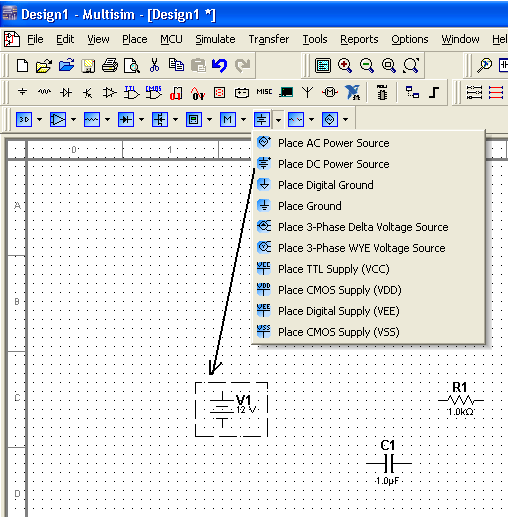Choose Place CMOS Supply (VSS)
Viewport: 508px width, 517px height.
click(368, 332)
